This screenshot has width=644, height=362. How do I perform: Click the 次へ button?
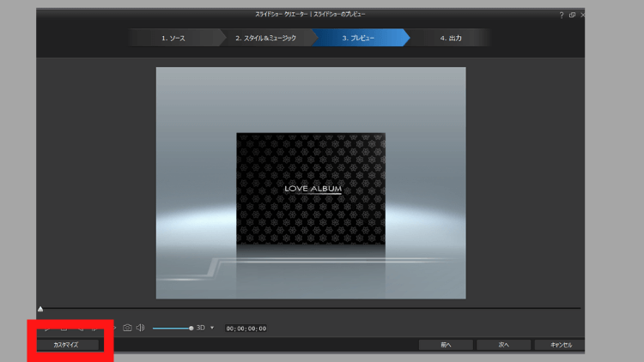point(504,345)
